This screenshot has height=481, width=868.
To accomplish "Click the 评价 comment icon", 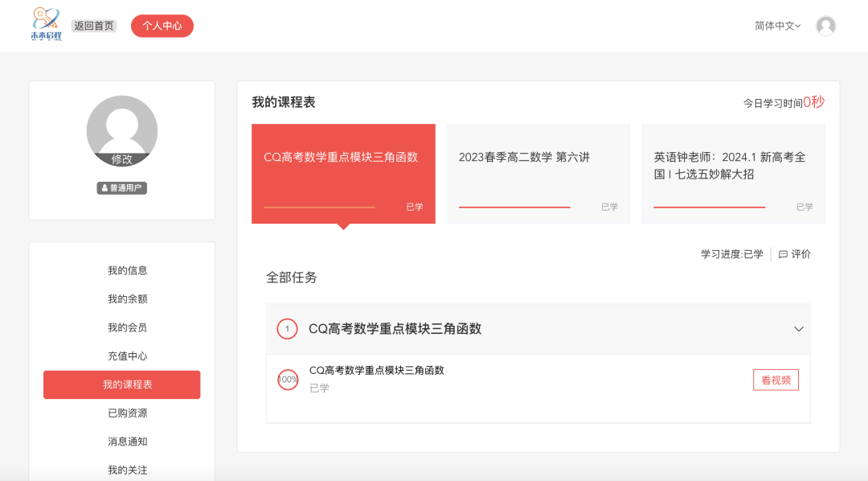I will [x=783, y=254].
